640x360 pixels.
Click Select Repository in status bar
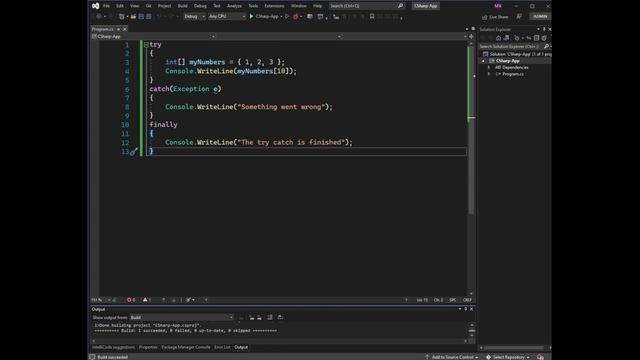click(508, 357)
